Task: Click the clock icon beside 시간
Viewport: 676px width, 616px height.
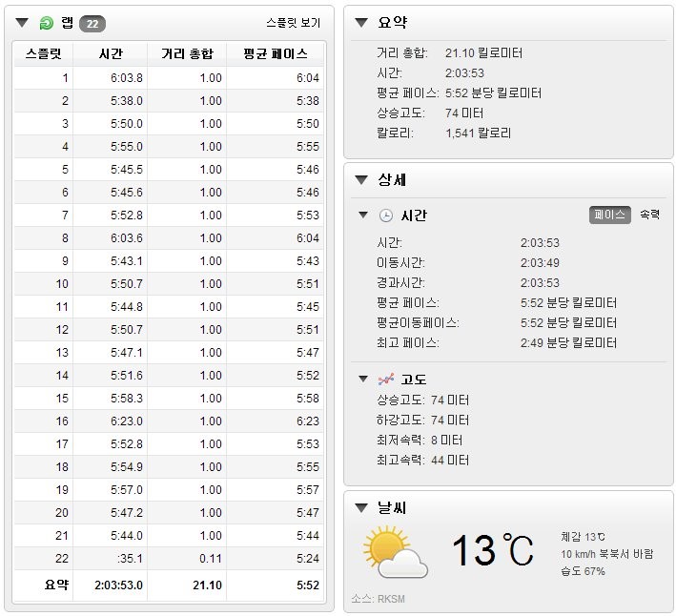Action: pos(386,216)
